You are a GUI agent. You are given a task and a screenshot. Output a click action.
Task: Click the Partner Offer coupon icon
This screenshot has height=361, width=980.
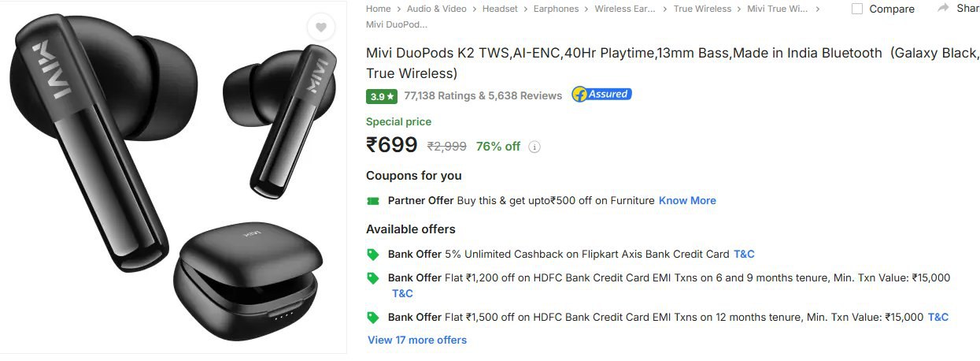tap(373, 201)
